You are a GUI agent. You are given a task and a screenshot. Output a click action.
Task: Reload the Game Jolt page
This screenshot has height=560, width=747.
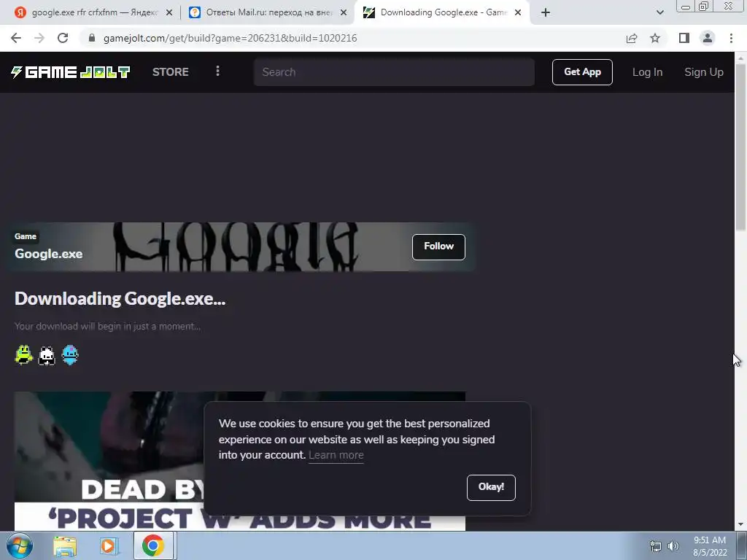[63, 38]
